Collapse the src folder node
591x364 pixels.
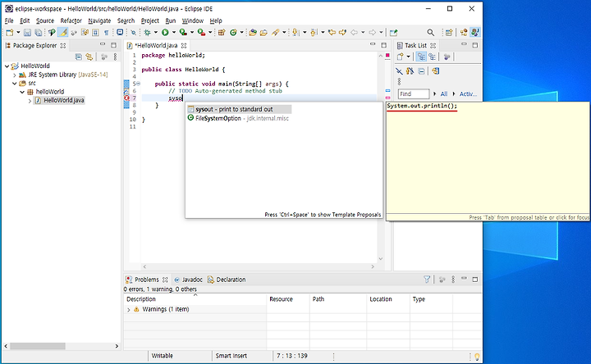15,83
